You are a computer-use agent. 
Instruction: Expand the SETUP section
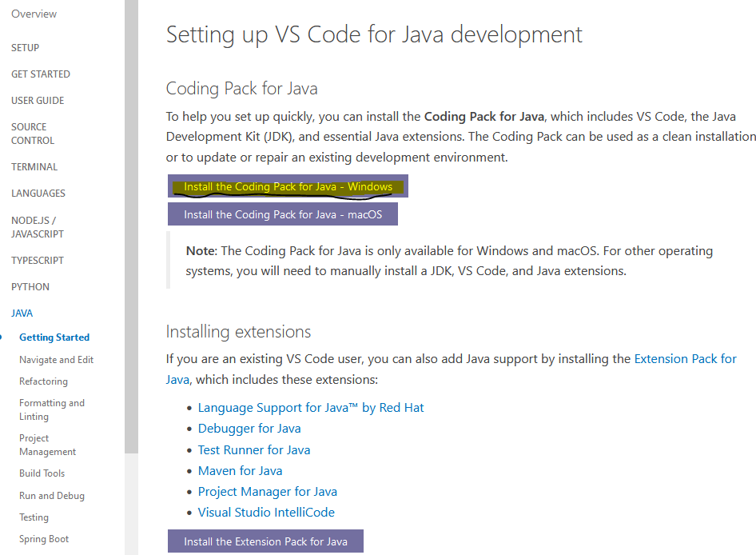[25, 48]
